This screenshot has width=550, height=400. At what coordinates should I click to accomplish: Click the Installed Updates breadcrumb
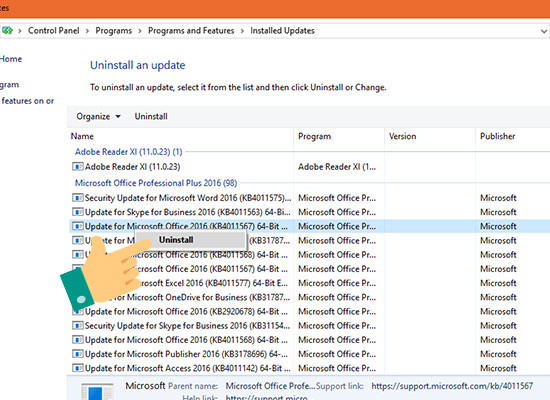click(282, 31)
